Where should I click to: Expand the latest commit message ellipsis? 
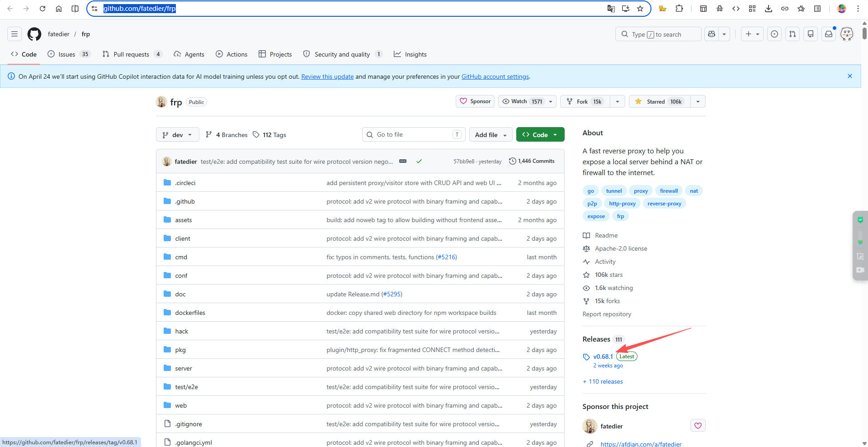(403, 161)
